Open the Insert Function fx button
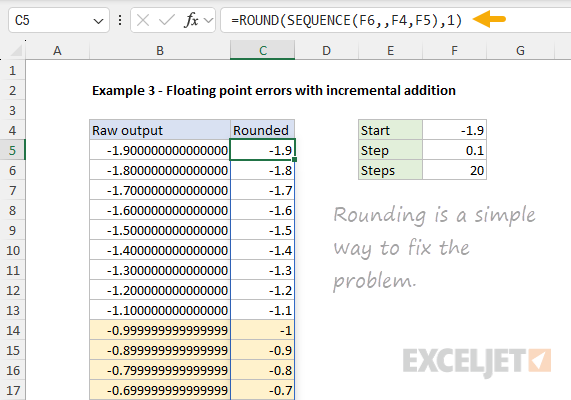 (x=191, y=20)
